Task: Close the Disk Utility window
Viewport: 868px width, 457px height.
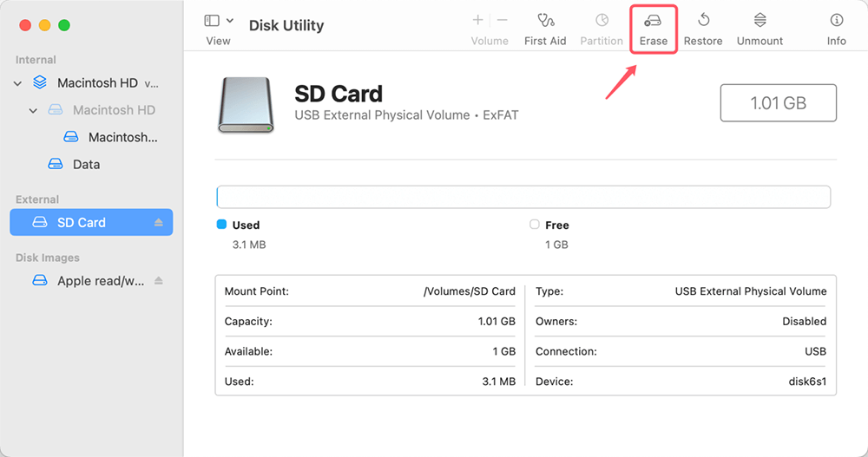Action: click(25, 25)
